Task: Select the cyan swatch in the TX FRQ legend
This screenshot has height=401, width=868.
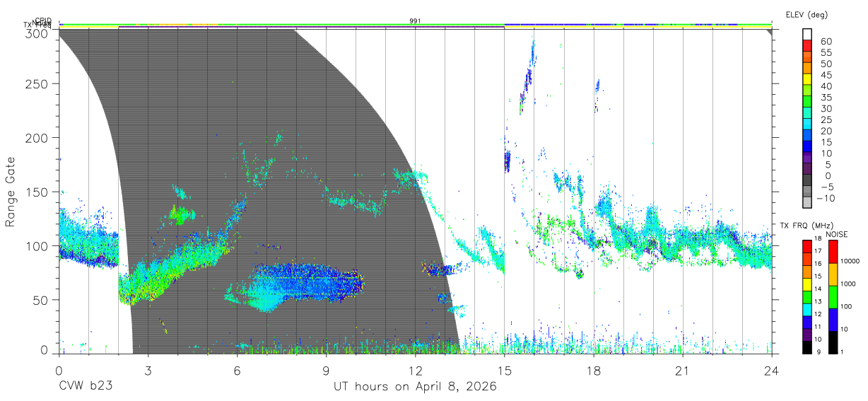Action: tap(807, 308)
